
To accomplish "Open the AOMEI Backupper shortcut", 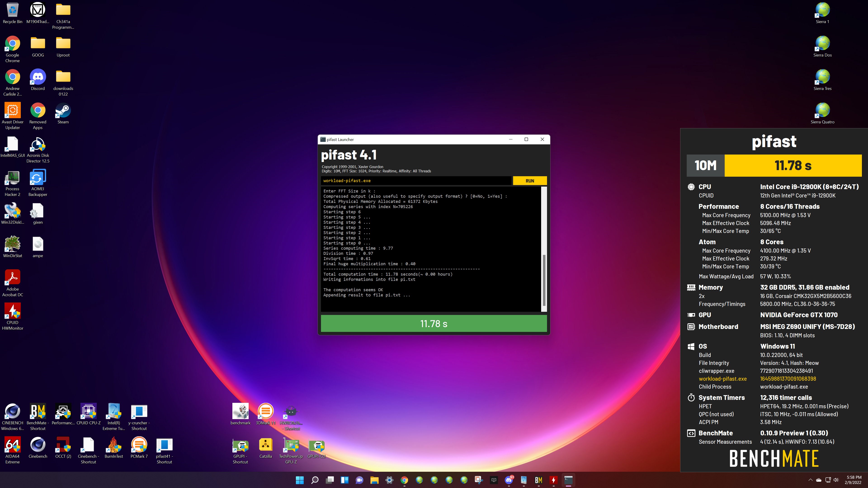I will 38,183.
